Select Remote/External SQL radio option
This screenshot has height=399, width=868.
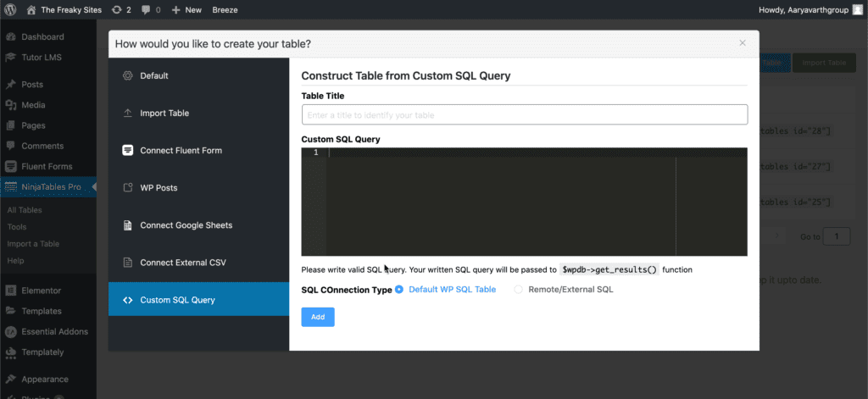tap(564, 290)
